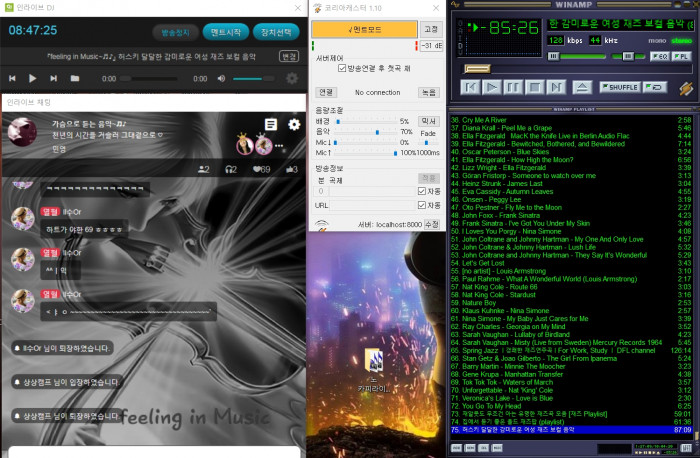Toggle the 자동 checkbox next to URL
Screen dimensions: 700x458
click(x=421, y=205)
